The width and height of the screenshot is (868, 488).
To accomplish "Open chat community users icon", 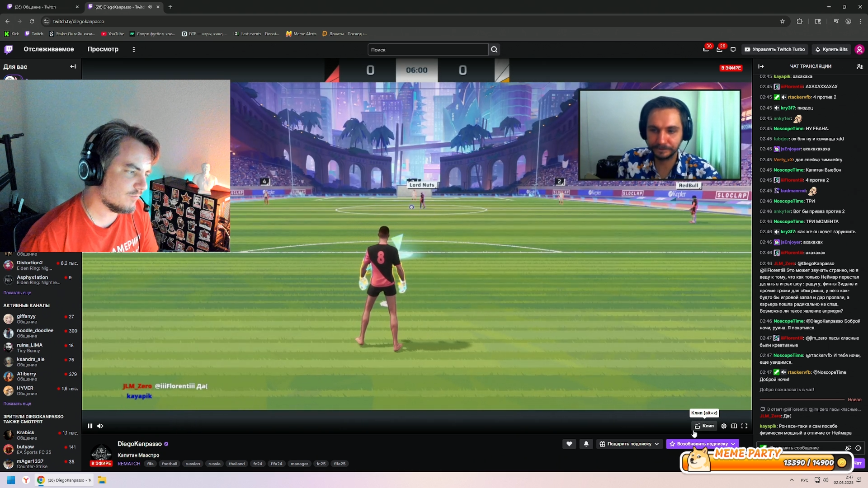I will [859, 66].
